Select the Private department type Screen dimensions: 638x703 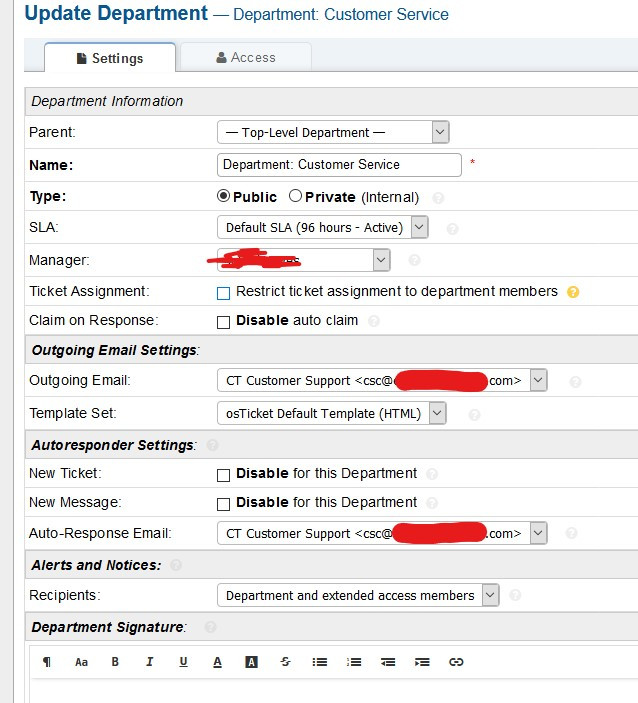pos(296,197)
